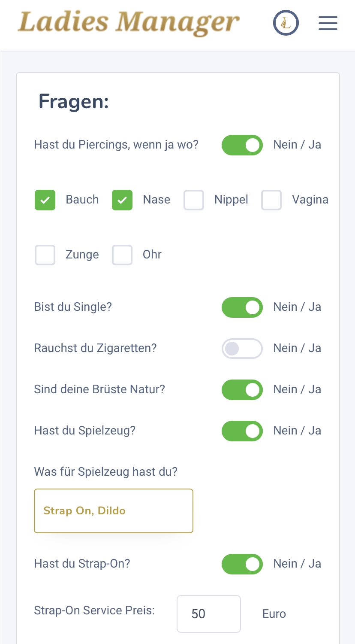Screen dimensions: 355x644
Task: Click the round profile logo icon
Action: pyautogui.click(x=286, y=23)
